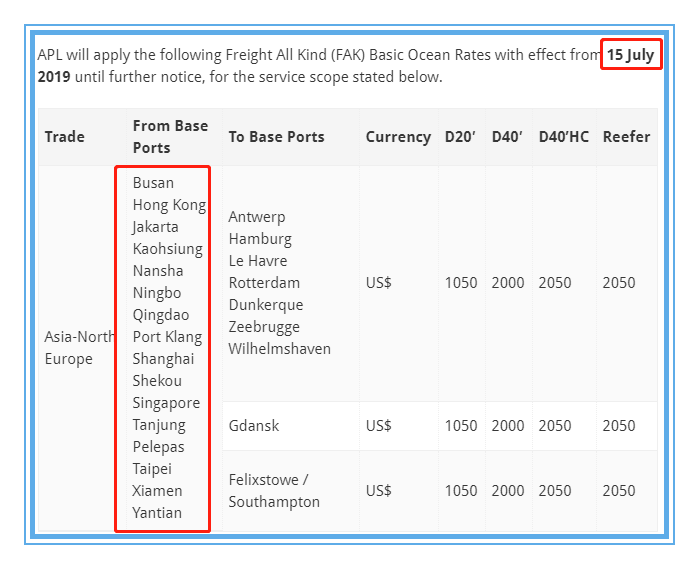This screenshot has height=569, width=699.
Task: Click the Currency column header
Action: pos(398,137)
